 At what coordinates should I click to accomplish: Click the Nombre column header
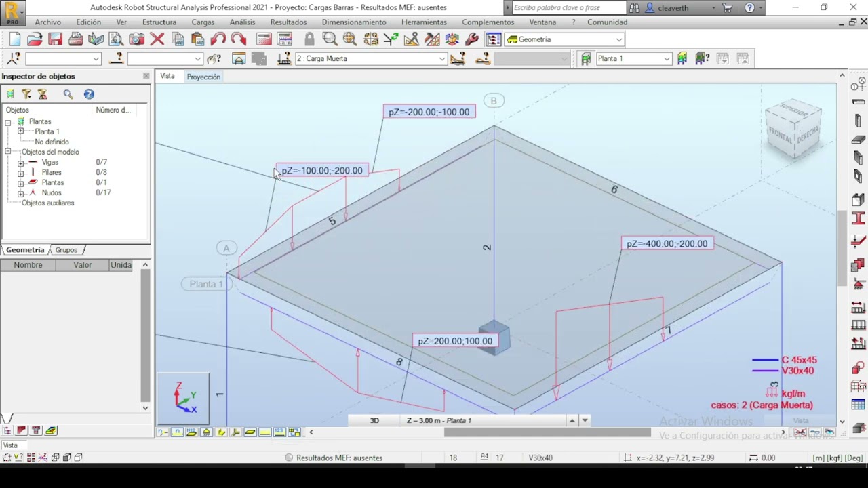(x=28, y=265)
